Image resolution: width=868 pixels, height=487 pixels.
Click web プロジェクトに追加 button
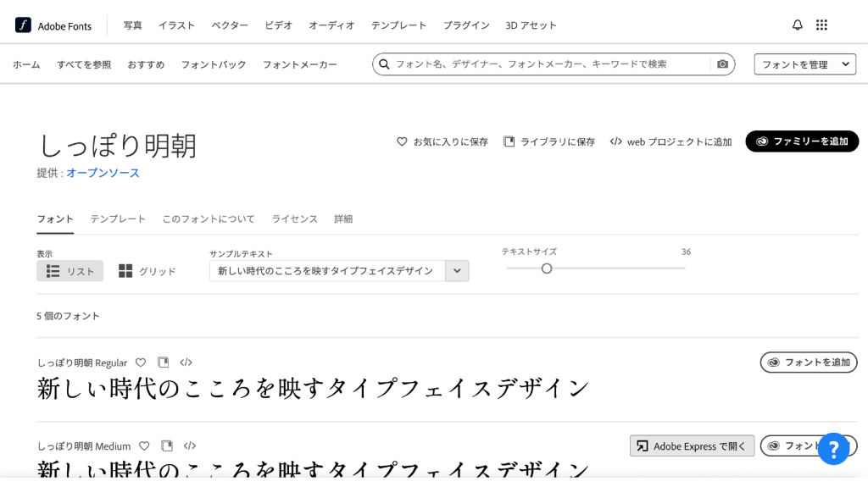tap(671, 141)
